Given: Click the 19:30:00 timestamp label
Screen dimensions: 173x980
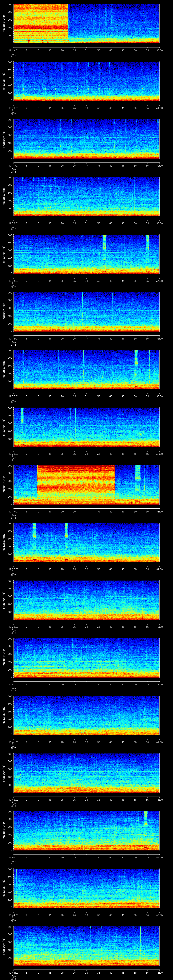Looking at the screenshot, I should pos(13,108).
